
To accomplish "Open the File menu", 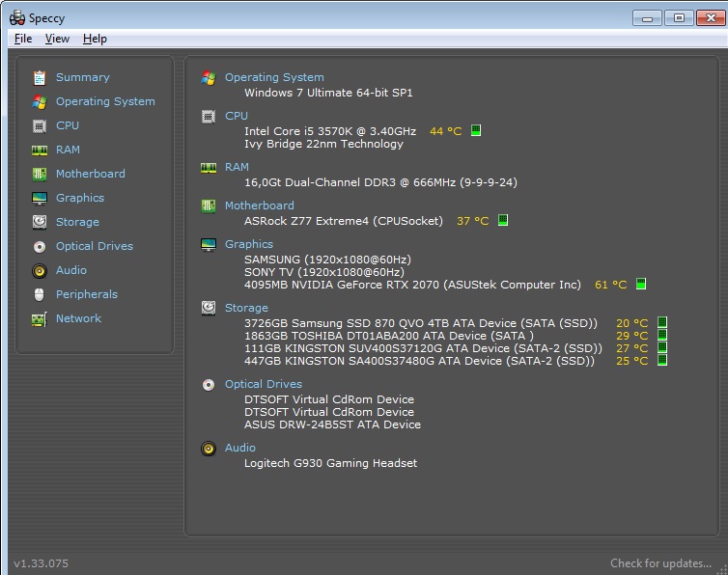I will pos(23,39).
